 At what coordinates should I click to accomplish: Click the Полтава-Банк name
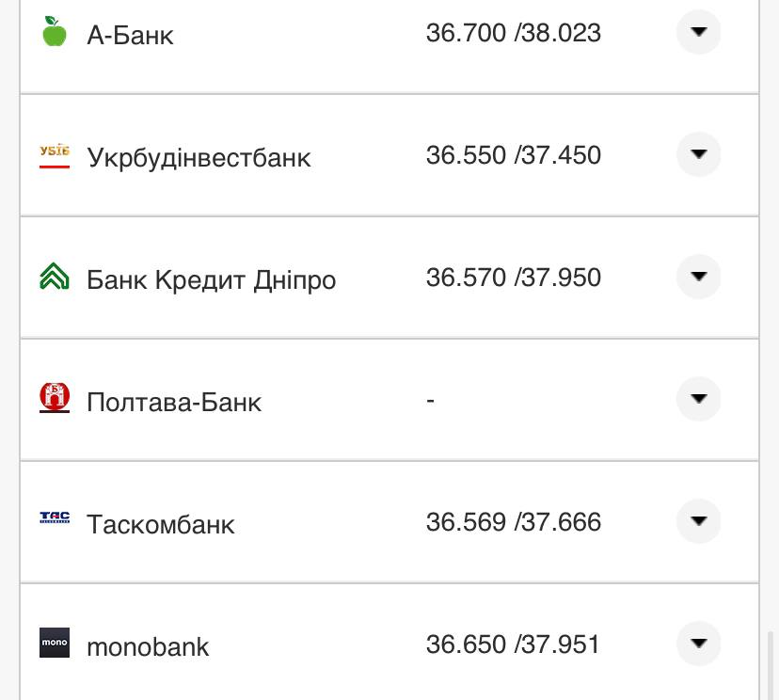[173, 402]
